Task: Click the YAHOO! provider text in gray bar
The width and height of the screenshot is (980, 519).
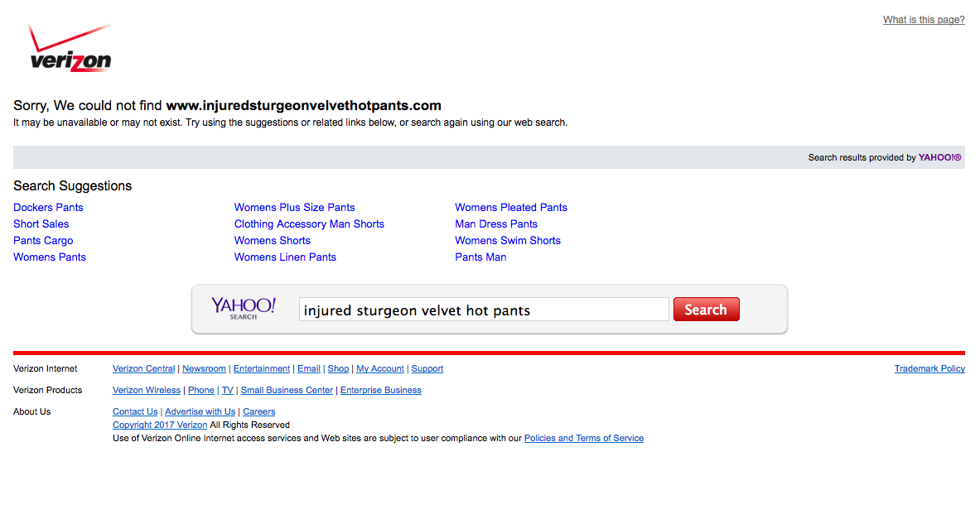Action: (x=939, y=157)
